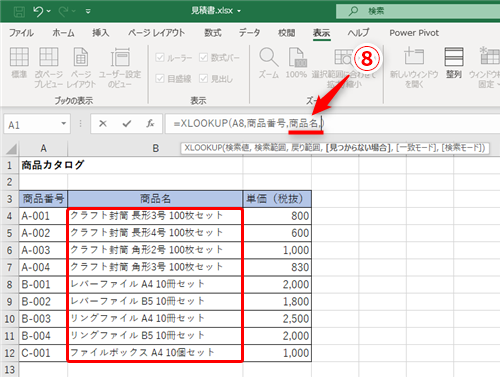Screen dimensions: 500x377
Task: Click the price cell 2,500
Action: [277, 319]
